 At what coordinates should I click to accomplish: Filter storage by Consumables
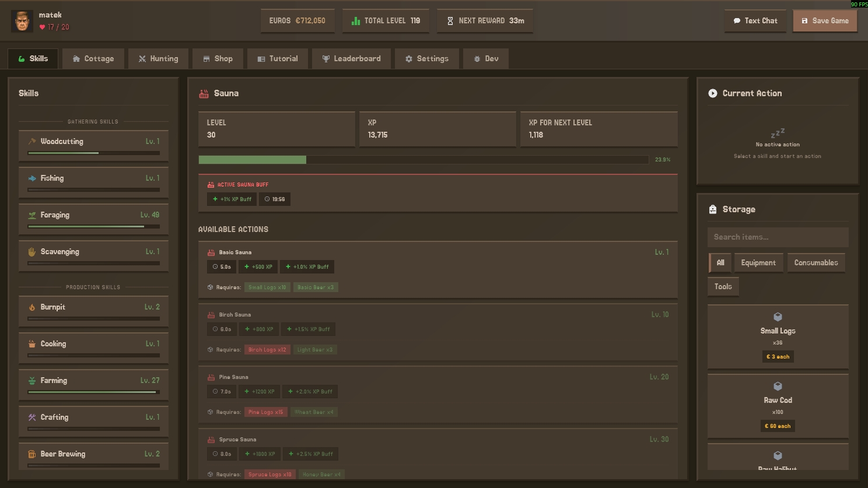coord(815,263)
